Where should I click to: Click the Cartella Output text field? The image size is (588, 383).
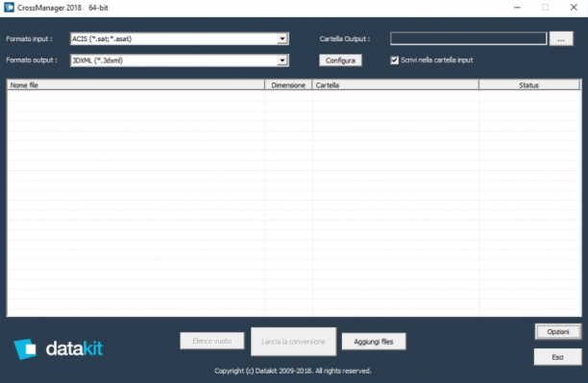pos(468,38)
